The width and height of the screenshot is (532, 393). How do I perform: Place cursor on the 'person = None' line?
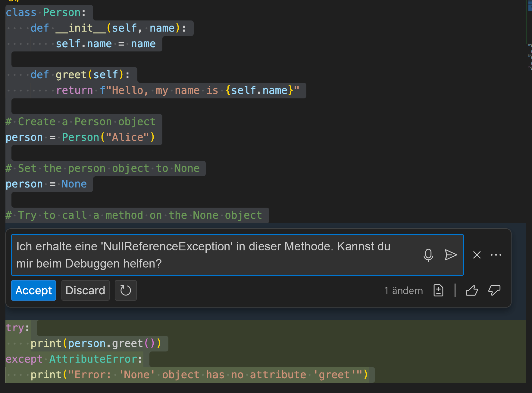pos(46,184)
